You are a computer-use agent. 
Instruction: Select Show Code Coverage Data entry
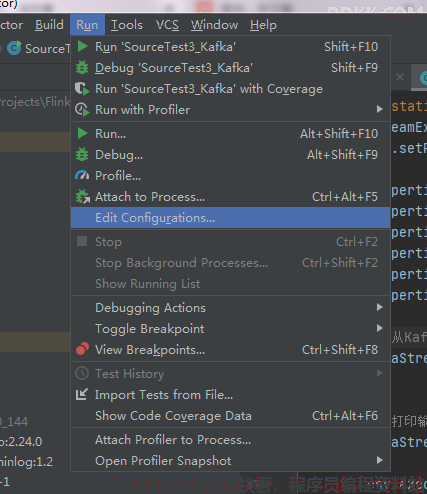[230, 416]
